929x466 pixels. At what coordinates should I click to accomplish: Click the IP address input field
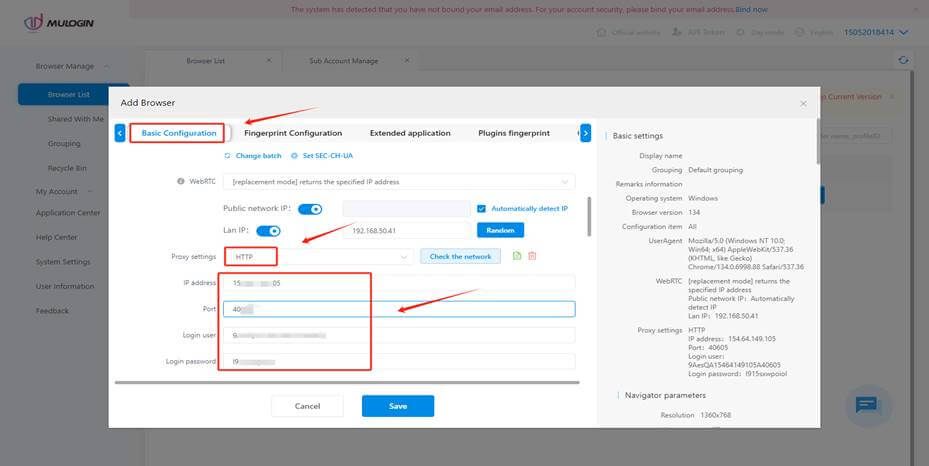point(399,283)
